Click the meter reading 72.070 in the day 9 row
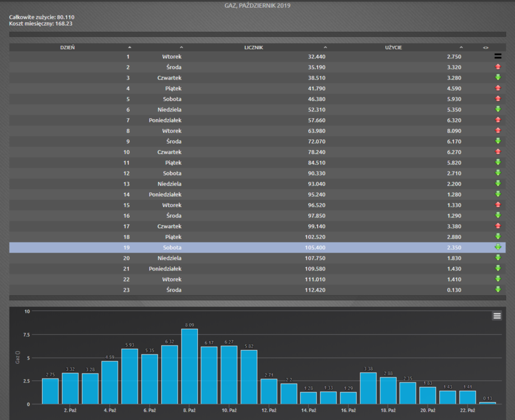Viewport: 515px width, 420px height. point(316,141)
